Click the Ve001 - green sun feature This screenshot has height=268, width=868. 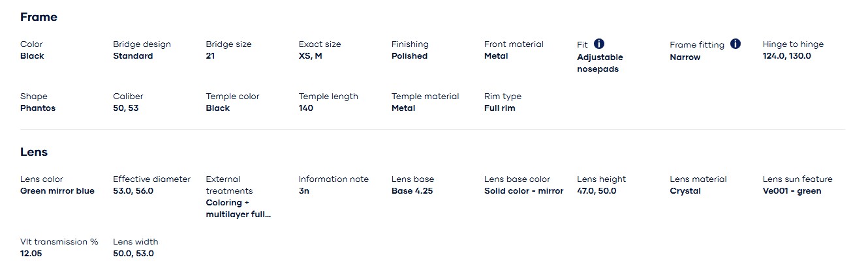point(792,191)
